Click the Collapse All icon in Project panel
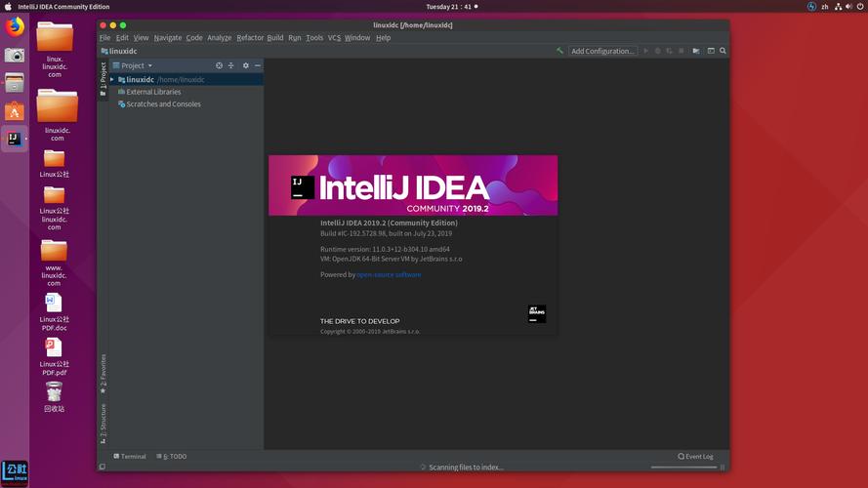 tap(230, 65)
